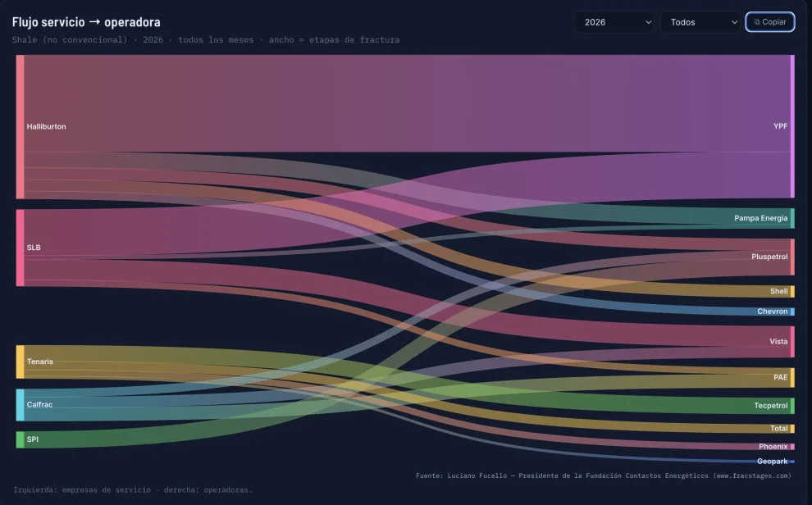Image resolution: width=812 pixels, height=505 pixels.
Task: Click the Calfrac cyan node
Action: (21, 405)
